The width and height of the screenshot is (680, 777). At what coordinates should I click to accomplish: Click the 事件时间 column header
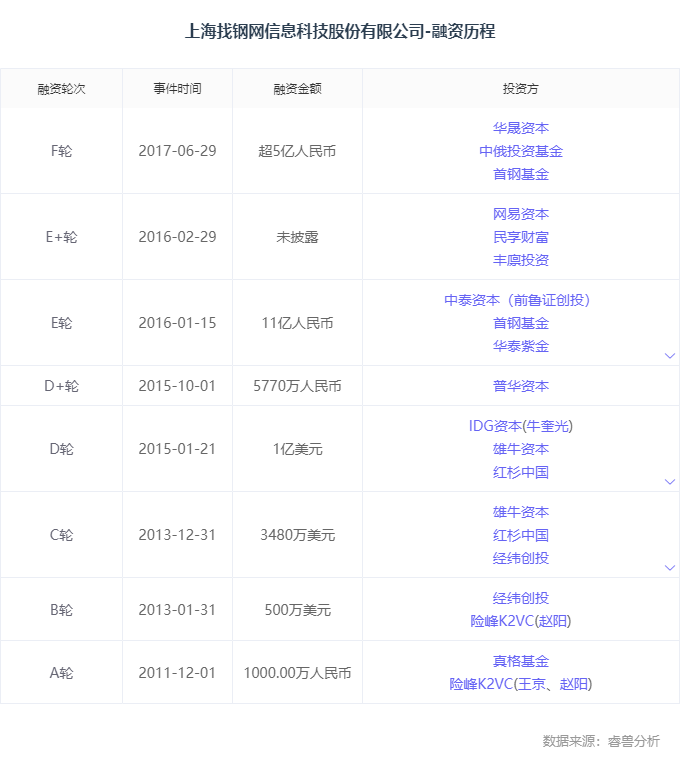pyautogui.click(x=177, y=89)
